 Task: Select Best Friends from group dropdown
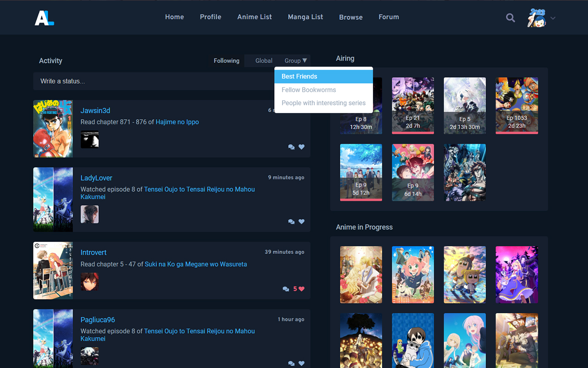[x=300, y=76]
